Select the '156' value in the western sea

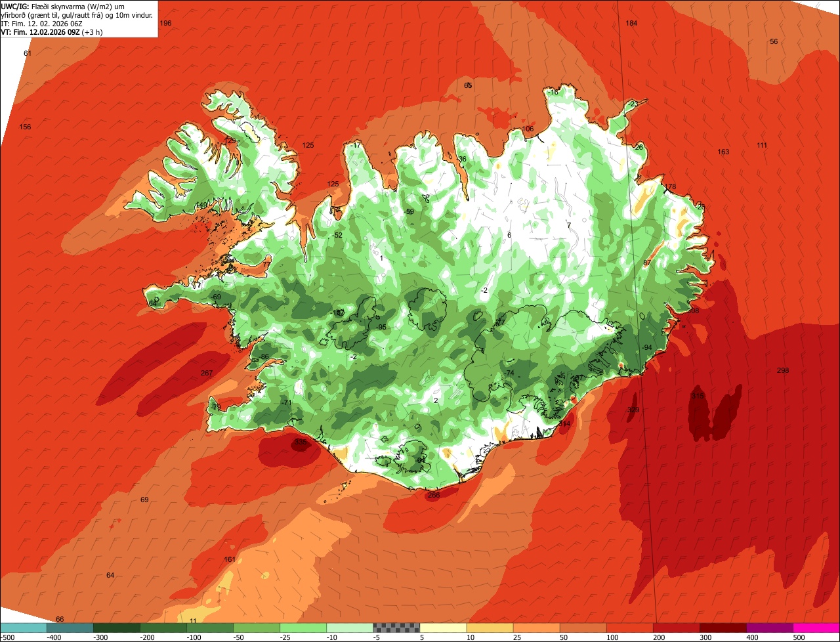coord(25,127)
